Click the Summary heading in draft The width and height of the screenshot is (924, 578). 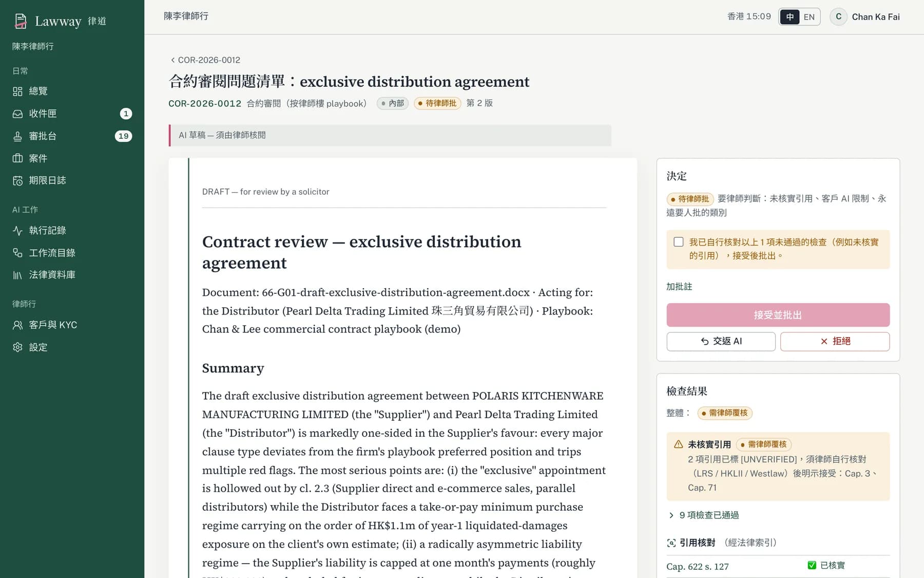click(x=233, y=368)
